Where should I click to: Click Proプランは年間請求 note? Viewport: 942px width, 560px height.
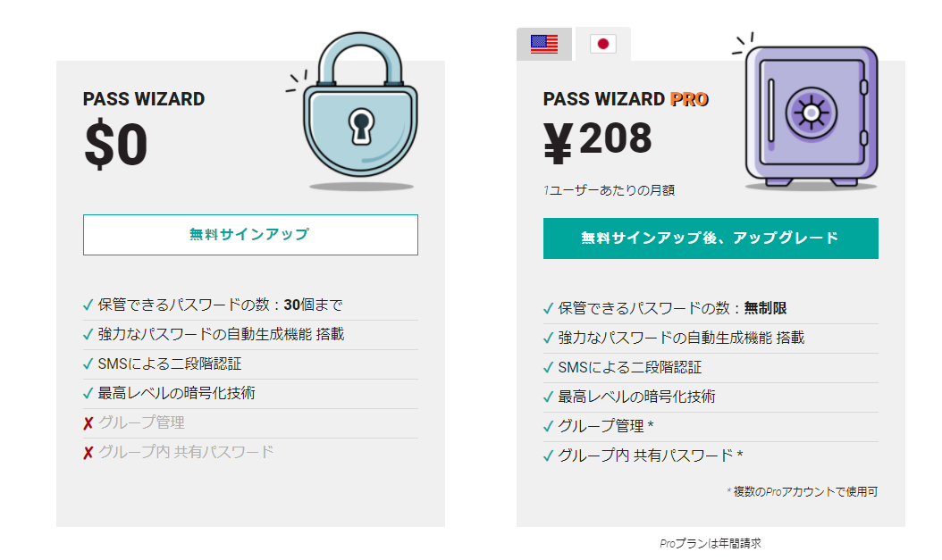pos(711,543)
